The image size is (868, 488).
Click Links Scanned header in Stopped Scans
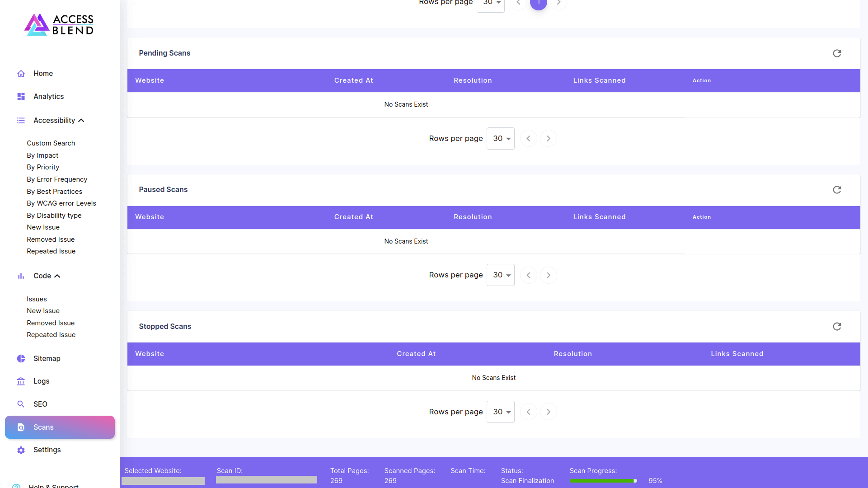coord(737,354)
